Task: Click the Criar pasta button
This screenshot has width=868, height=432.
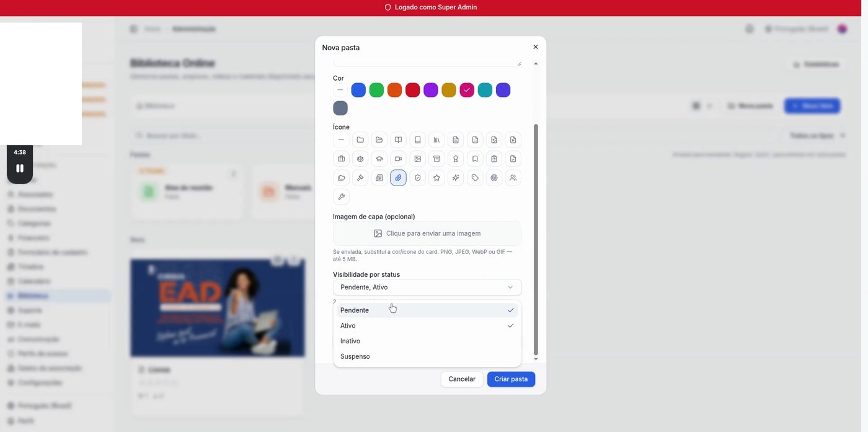Action: (511, 379)
